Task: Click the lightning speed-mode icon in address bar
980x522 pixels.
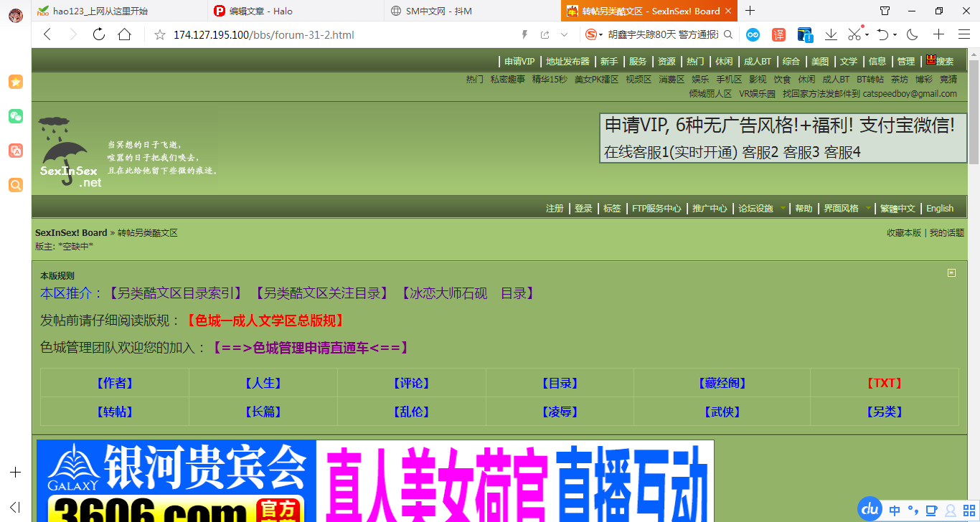Action: [524, 34]
